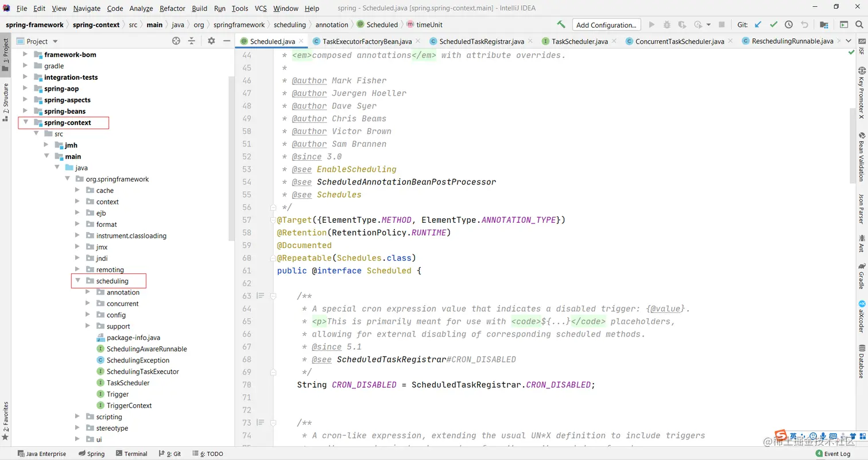Click the Build Project hammer icon
Viewport: 868px width, 460px height.
(561, 25)
